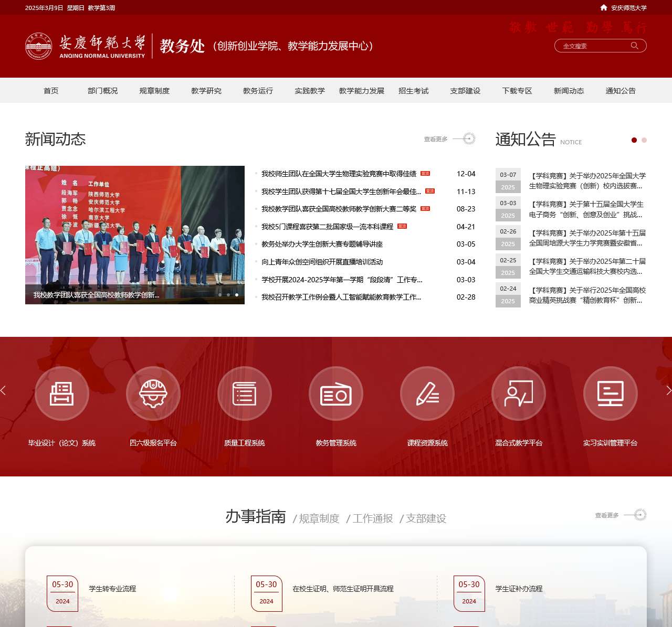Open news 我校学生团队获得第十七届全国大学生创新年会
The height and width of the screenshot is (627, 672).
pos(341,192)
